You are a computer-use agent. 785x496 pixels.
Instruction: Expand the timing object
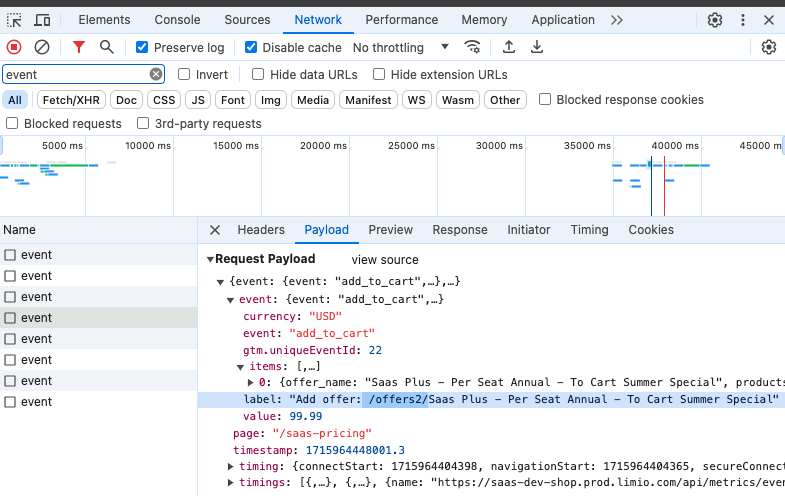pos(230,466)
